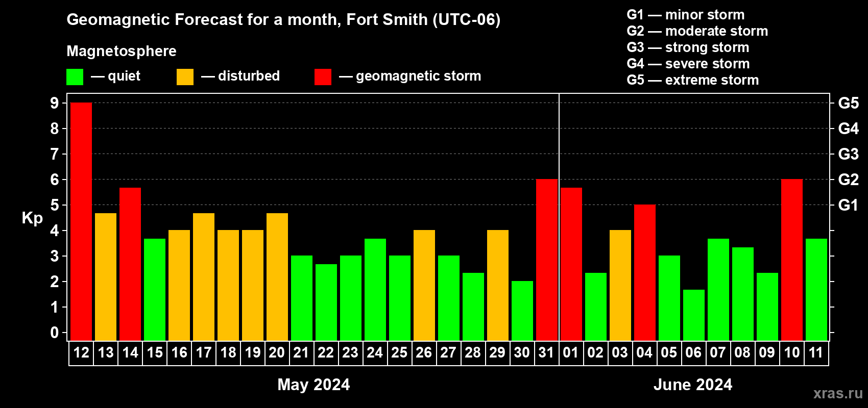
Task: Click the date label 27 on the axis
Action: [449, 352]
